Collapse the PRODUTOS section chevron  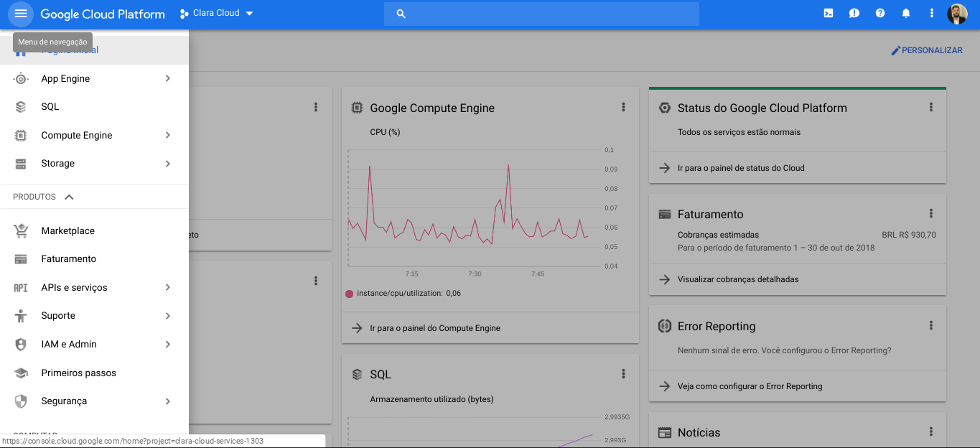[x=69, y=197]
